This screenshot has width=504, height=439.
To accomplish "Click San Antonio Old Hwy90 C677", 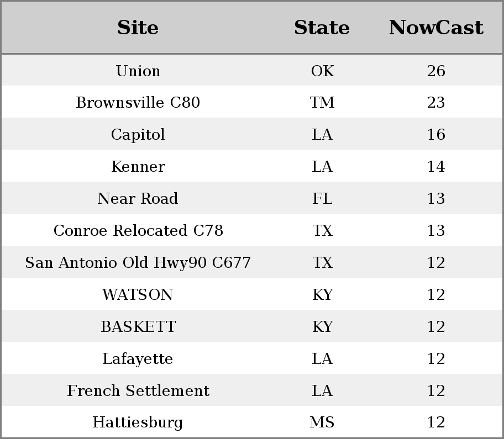I will pyautogui.click(x=138, y=262).
